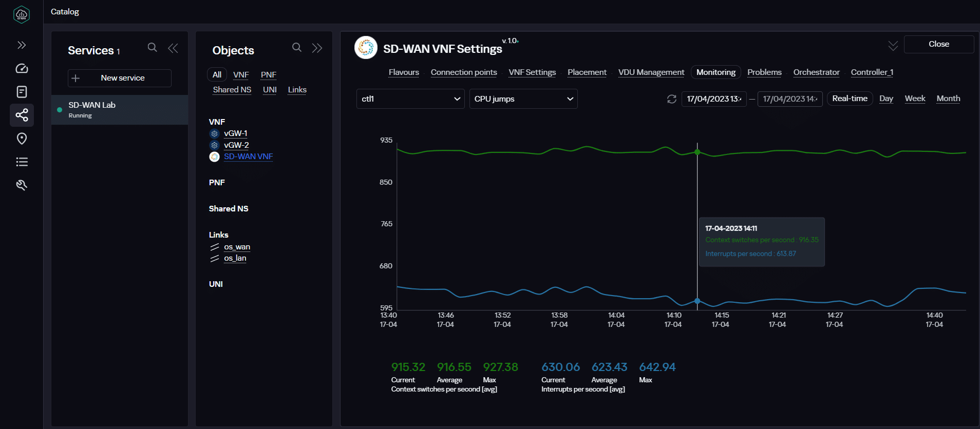Open the list icon in sidebar

(22, 162)
